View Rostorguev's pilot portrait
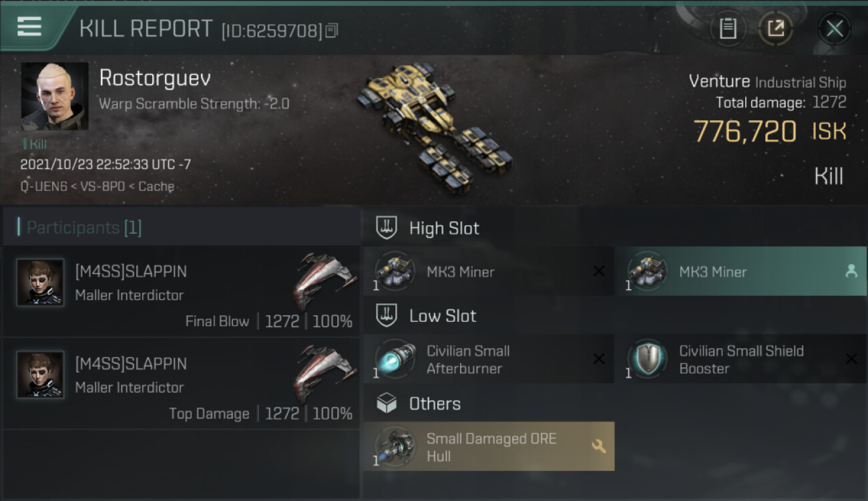The height and width of the screenshot is (501, 868). [54, 96]
